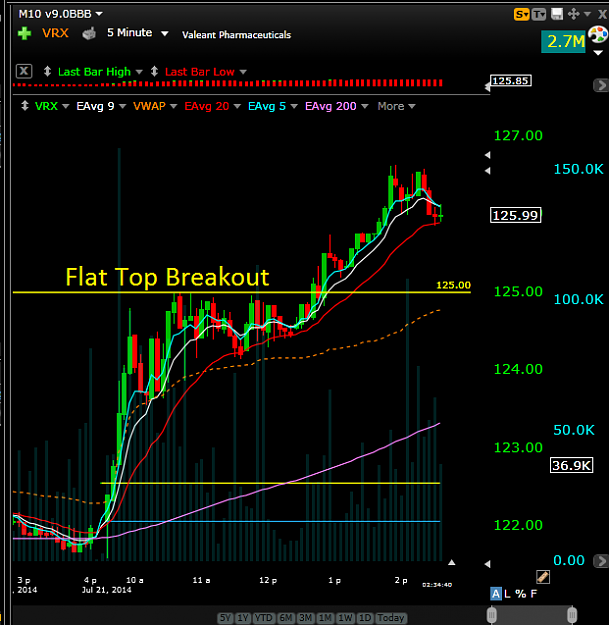Image resolution: width=609 pixels, height=625 pixels.
Task: Open the VWAP indicator dropdown
Action: point(174,106)
